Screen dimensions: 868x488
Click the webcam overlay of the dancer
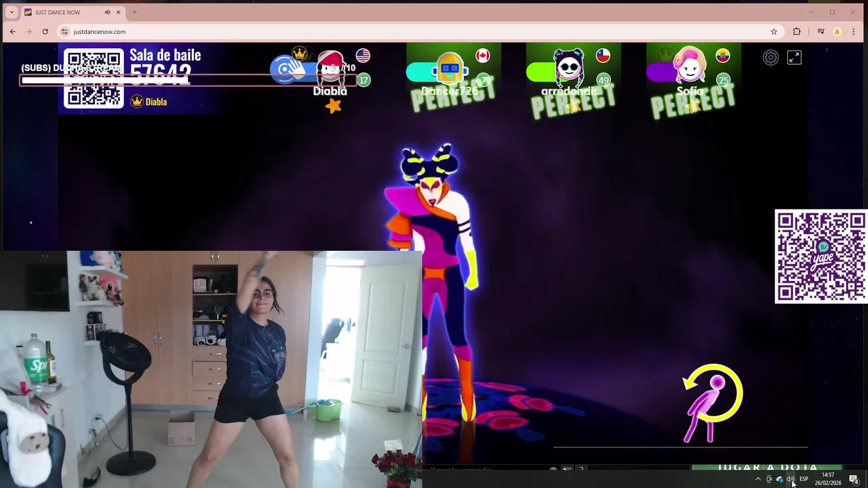pos(211,369)
